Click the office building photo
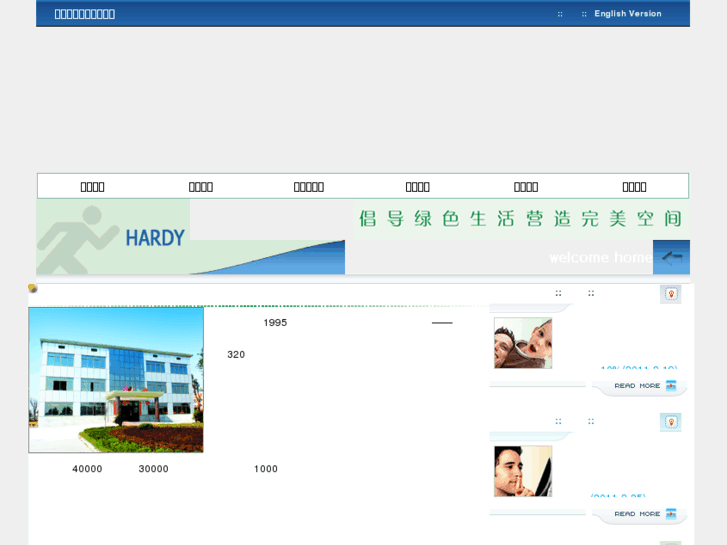The height and width of the screenshot is (545, 727). pyautogui.click(x=116, y=380)
